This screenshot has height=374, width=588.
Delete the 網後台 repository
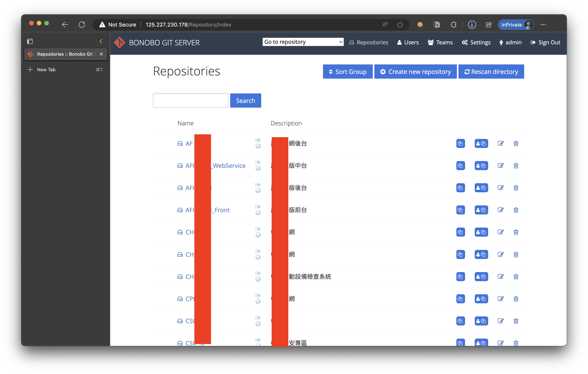[516, 143]
